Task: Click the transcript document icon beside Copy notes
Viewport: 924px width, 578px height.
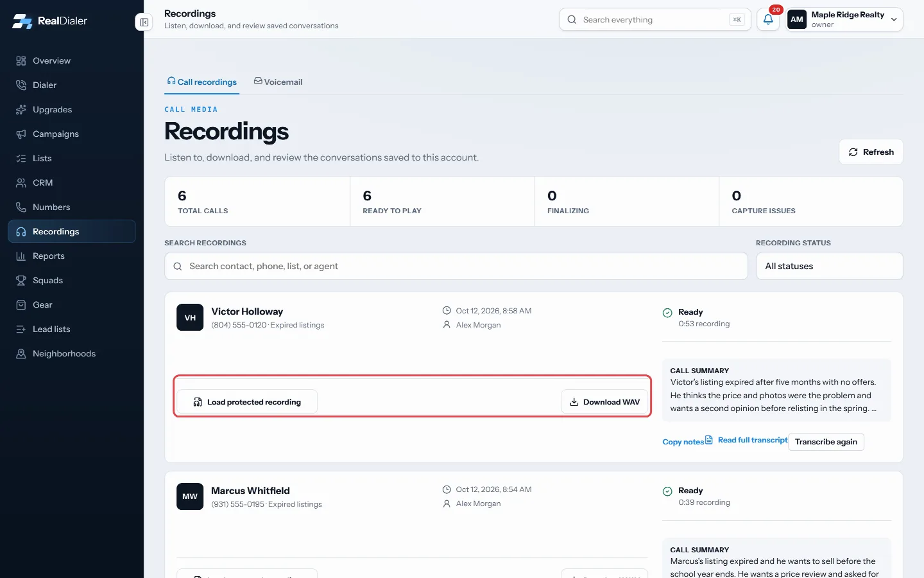Action: [709, 440]
